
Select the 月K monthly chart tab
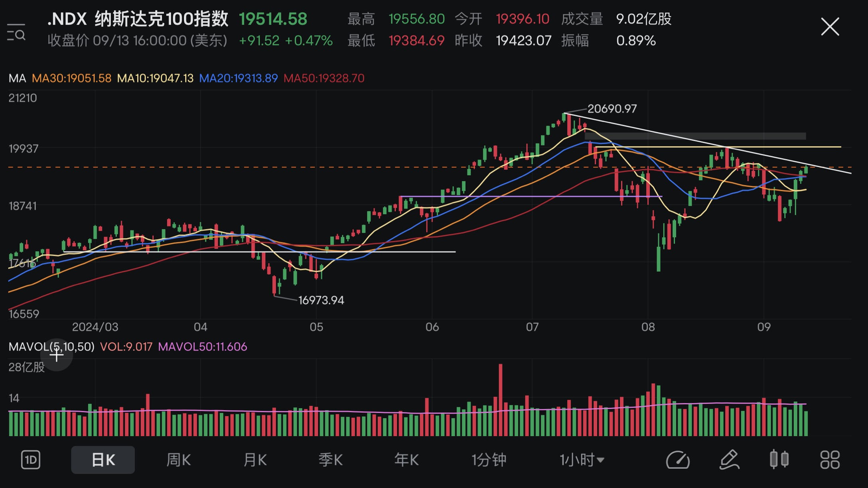[x=254, y=460]
